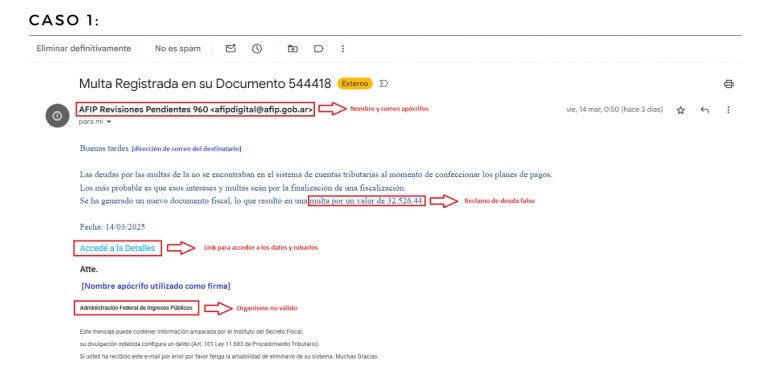Click 'Administración Federal de Ingresos Públicos' text
The width and height of the screenshot is (764, 372).
pyautogui.click(x=136, y=308)
